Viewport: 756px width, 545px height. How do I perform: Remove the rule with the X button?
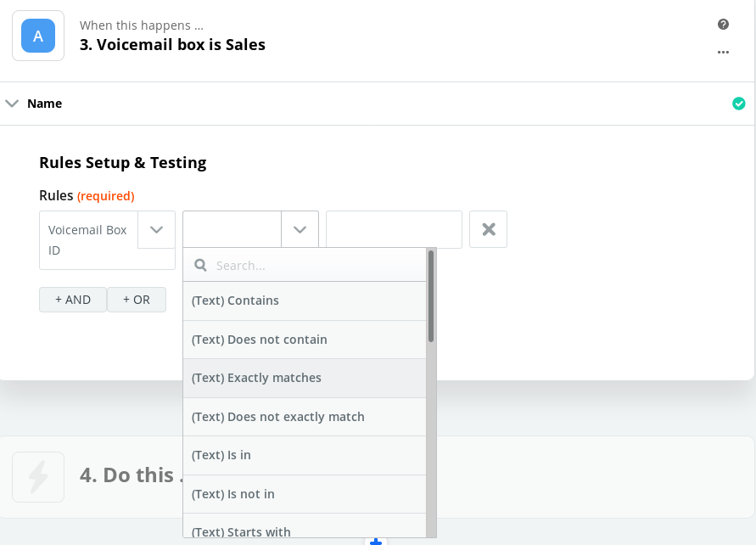click(x=489, y=229)
